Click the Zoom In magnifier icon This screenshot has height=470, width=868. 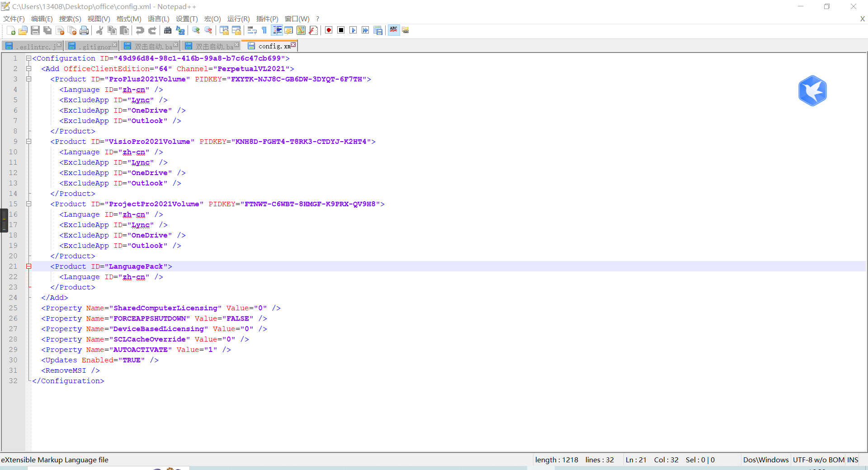[x=196, y=30]
